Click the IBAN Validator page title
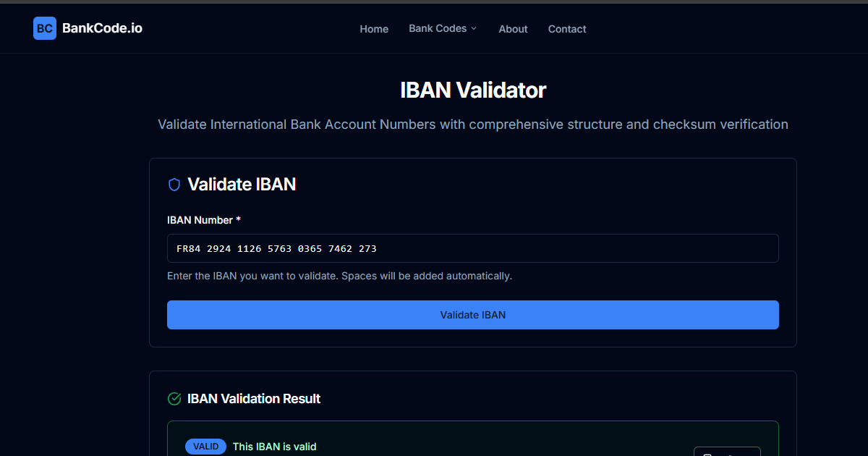This screenshot has height=456, width=868. (473, 90)
